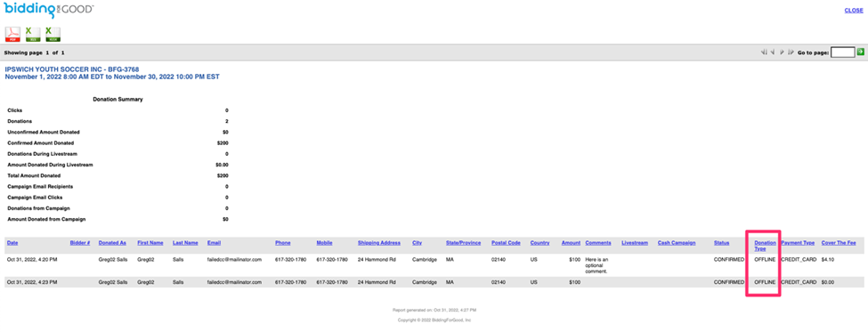Open the BiddingForGood logo
The image size is (868, 332).
pos(49,10)
